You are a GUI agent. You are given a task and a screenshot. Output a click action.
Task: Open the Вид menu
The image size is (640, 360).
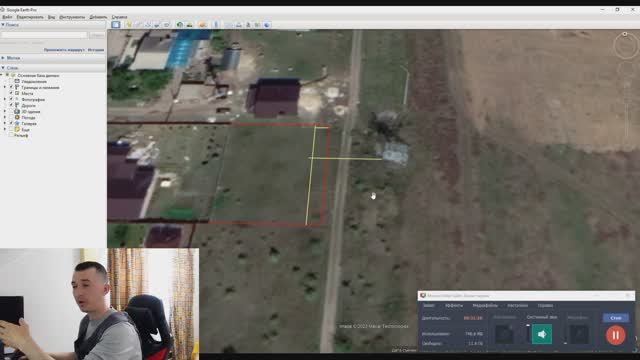click(51, 17)
